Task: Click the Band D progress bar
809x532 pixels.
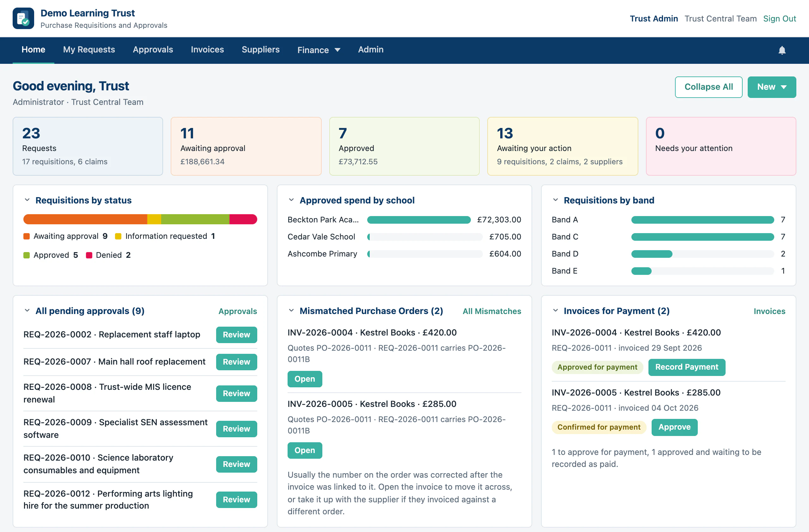Action: (x=702, y=254)
